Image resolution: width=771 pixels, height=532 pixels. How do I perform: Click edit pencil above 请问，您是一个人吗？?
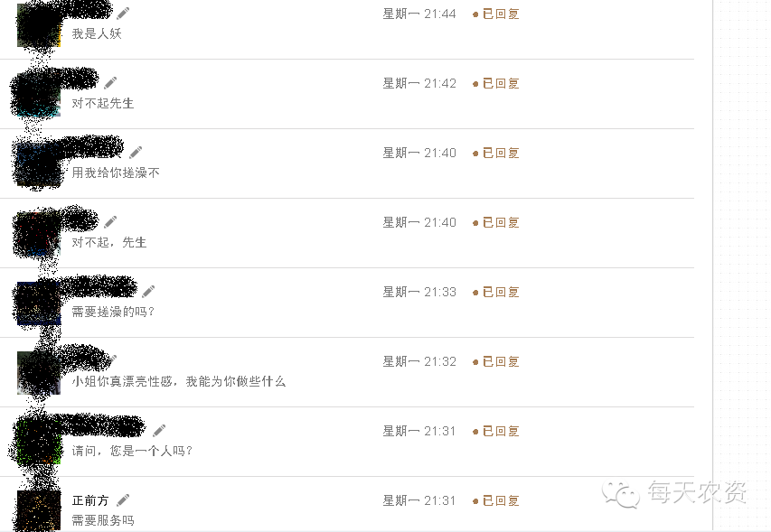point(159,431)
